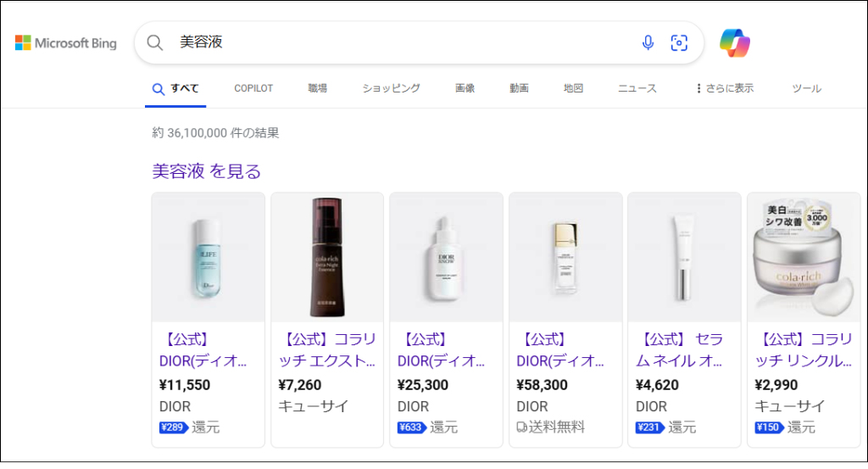Click the ¥289 cashback badge

coord(174,427)
